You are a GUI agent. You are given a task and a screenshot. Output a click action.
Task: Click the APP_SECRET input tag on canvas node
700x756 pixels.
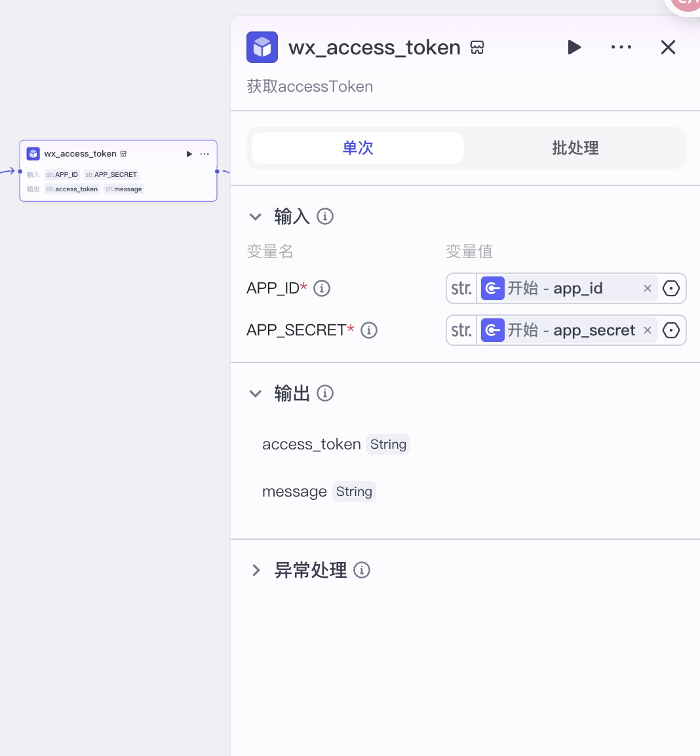click(111, 174)
